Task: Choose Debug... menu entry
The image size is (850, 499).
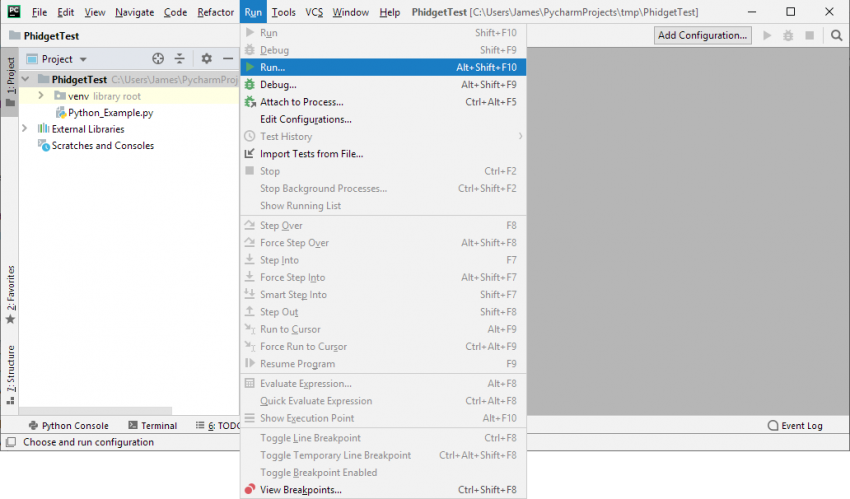Action: click(383, 85)
